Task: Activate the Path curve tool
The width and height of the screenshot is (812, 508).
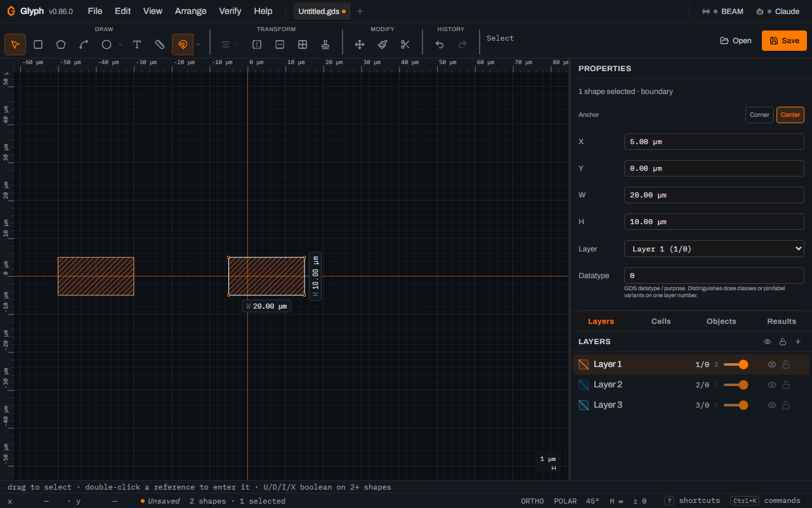Action: coord(84,44)
